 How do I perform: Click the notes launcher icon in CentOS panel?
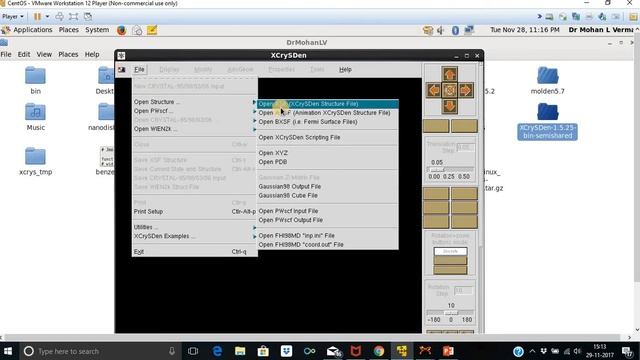tap(152, 30)
